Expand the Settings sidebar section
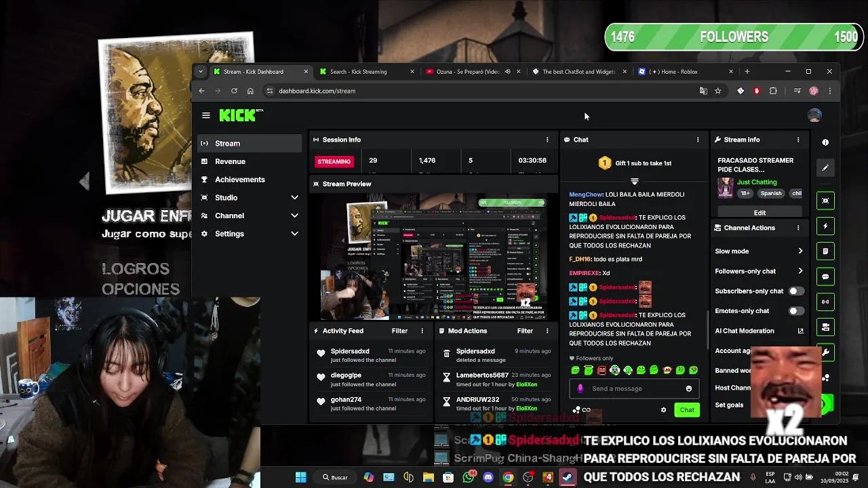 294,234
